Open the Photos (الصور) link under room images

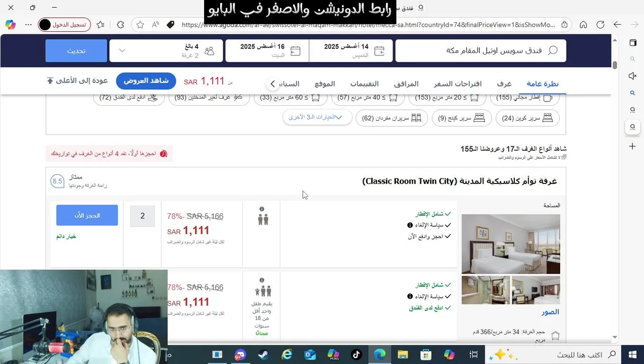coord(550,312)
